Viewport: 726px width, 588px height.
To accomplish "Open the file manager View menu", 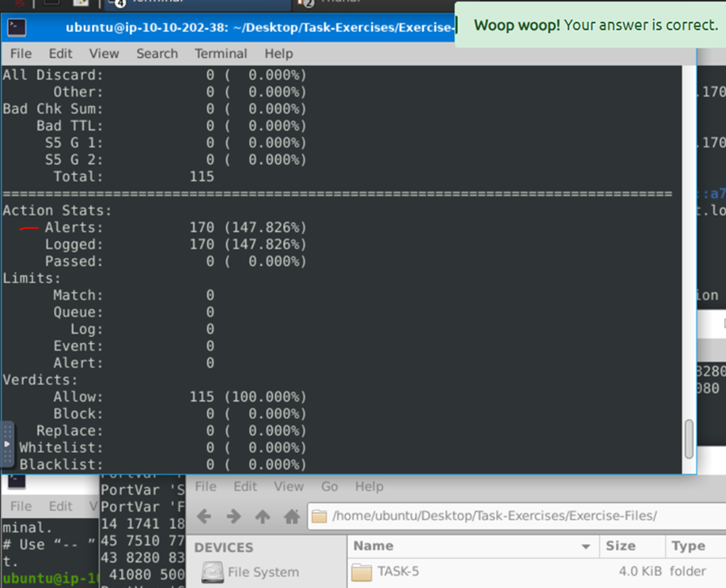I will coord(289,487).
